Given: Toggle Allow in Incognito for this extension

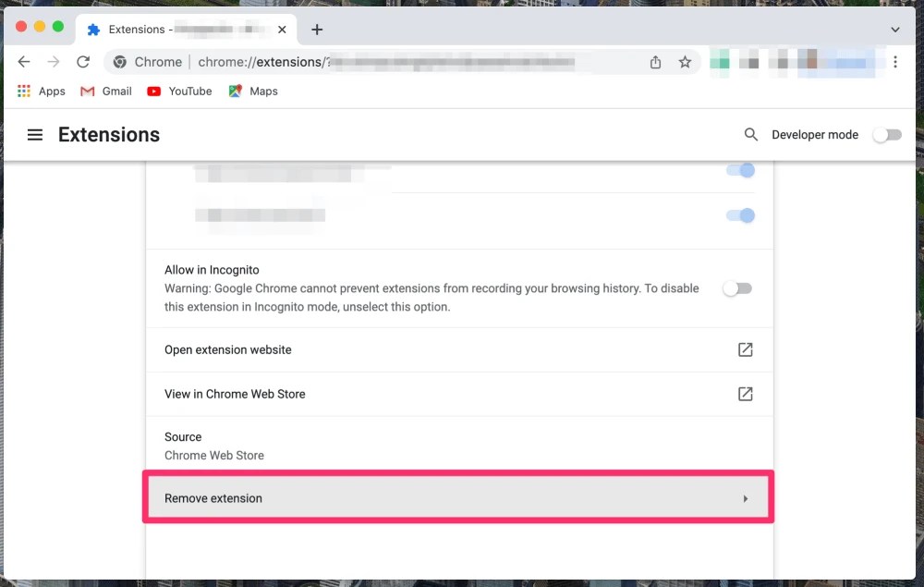Looking at the screenshot, I should [x=736, y=287].
